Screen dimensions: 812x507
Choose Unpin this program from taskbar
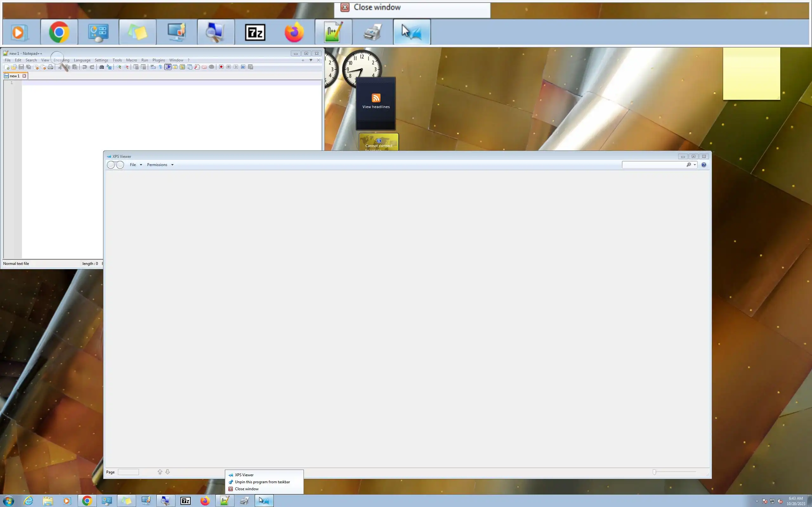pos(262,482)
